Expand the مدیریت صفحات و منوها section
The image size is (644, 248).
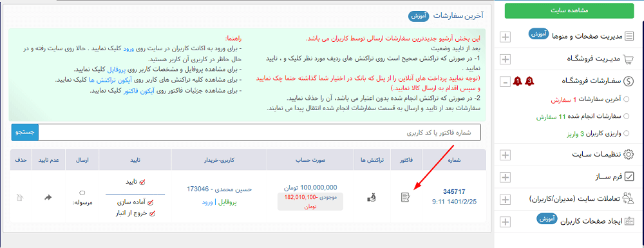click(x=505, y=37)
